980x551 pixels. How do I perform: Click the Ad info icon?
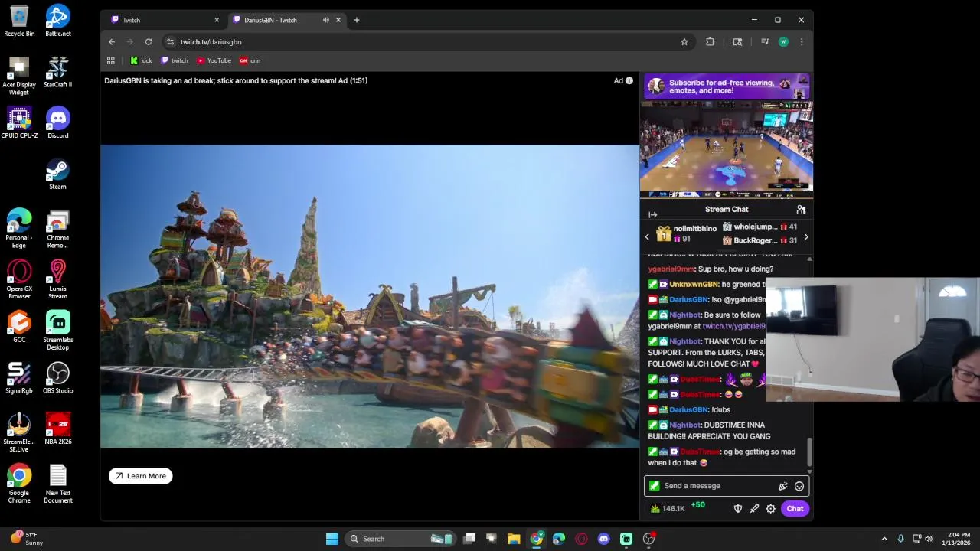click(629, 80)
